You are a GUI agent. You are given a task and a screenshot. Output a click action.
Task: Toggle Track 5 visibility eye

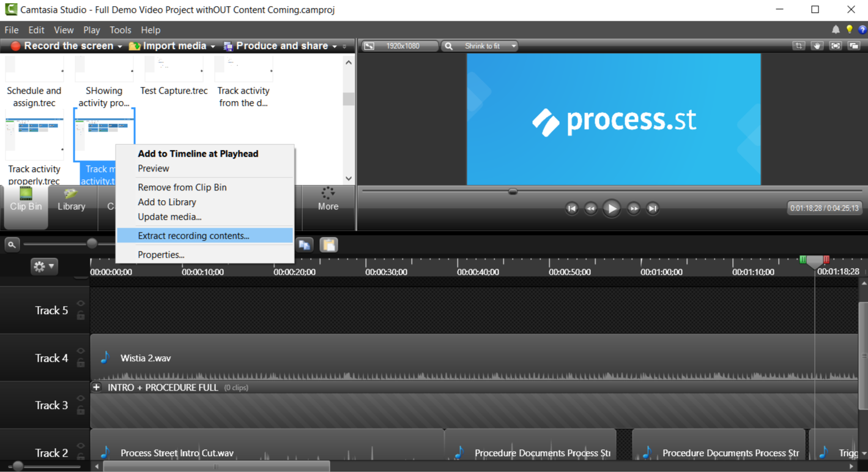point(81,304)
